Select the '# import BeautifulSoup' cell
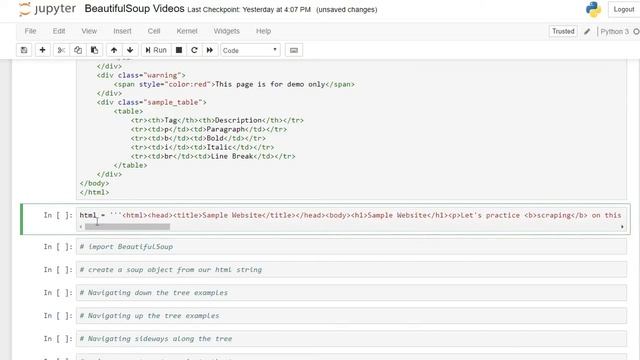The image size is (640, 360). pyautogui.click(x=351, y=247)
